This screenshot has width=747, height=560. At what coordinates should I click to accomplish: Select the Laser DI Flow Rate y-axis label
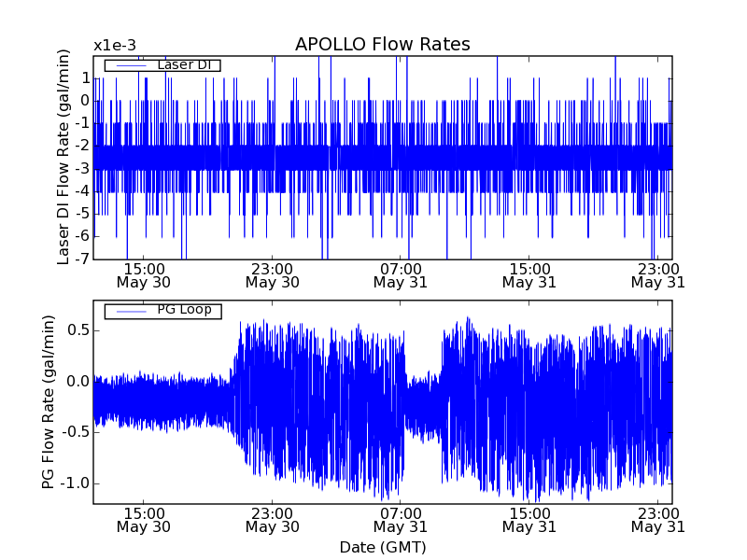pyautogui.click(x=63, y=158)
